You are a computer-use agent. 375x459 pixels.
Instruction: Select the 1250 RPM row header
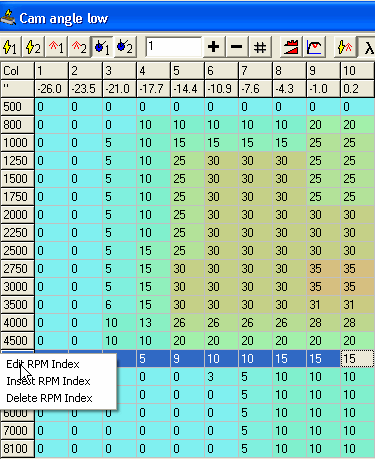17,161
